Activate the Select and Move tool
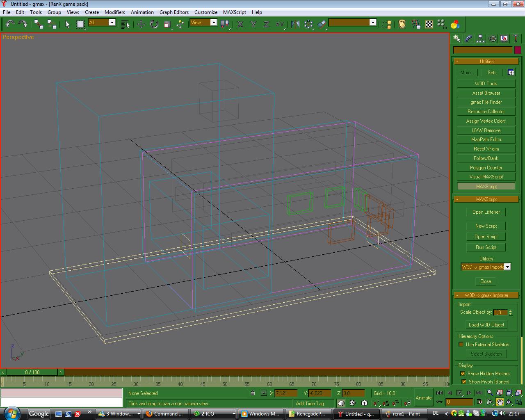 pos(141,24)
